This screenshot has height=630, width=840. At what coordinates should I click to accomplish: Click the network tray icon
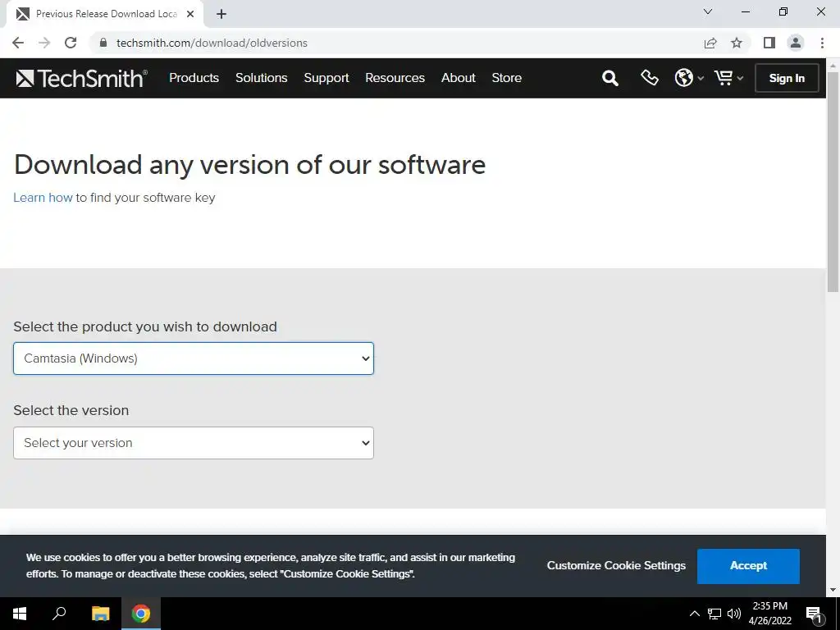714,614
